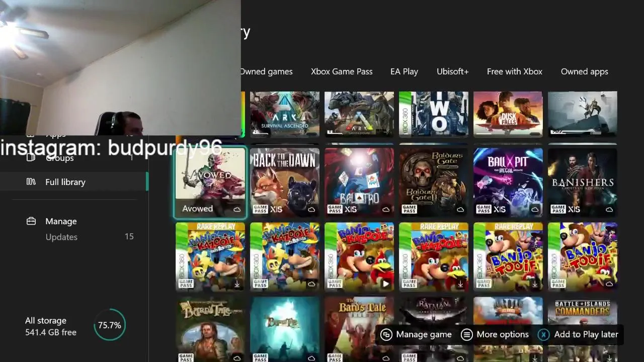Image resolution: width=644 pixels, height=362 pixels.
Task: Click X|S badge on Back to the Dawn
Action: click(x=276, y=209)
